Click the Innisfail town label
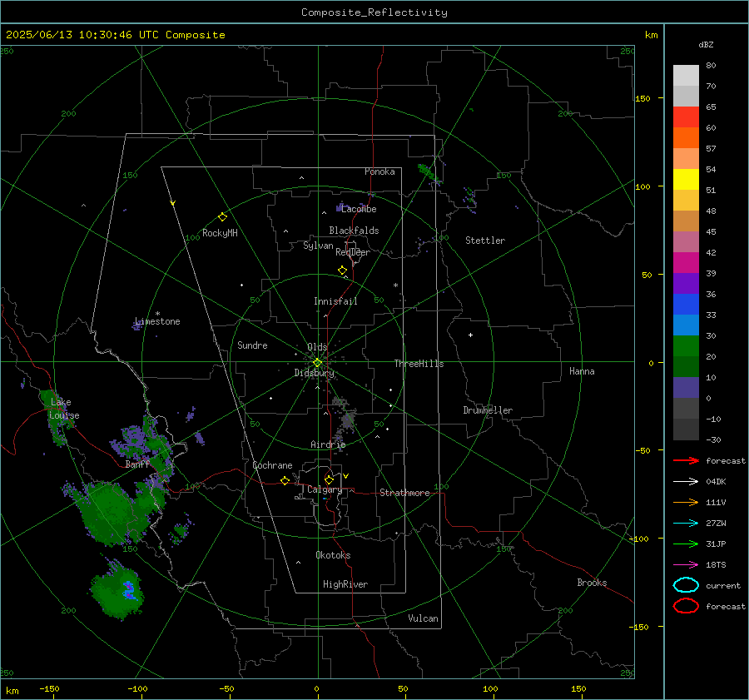 click(335, 301)
